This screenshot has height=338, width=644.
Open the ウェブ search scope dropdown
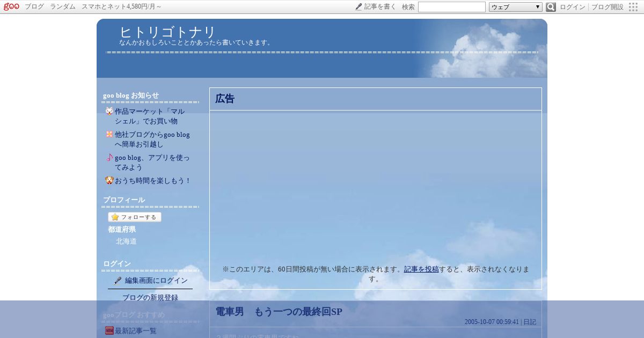tap(516, 7)
